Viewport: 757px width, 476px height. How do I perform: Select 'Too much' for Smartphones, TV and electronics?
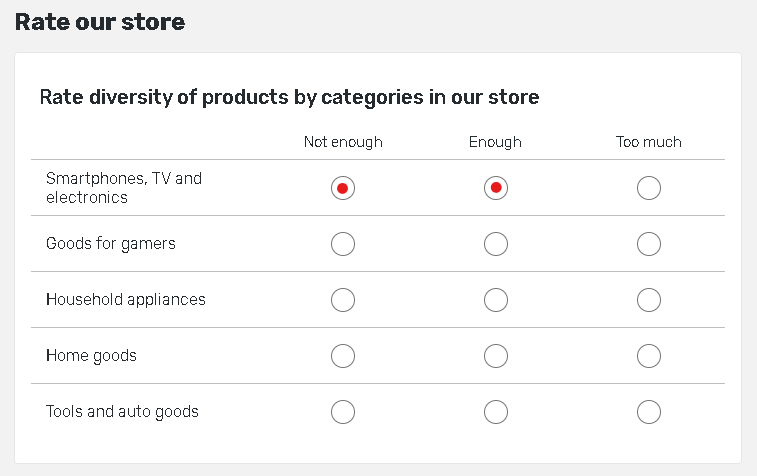[x=649, y=188]
